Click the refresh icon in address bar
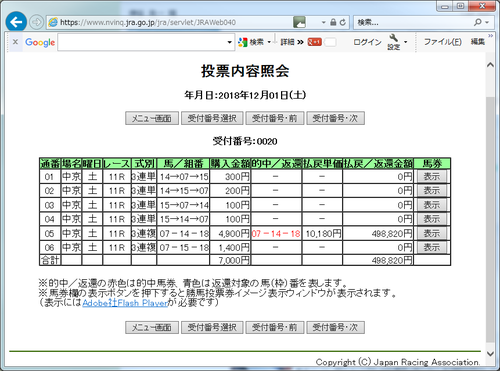 click(343, 22)
